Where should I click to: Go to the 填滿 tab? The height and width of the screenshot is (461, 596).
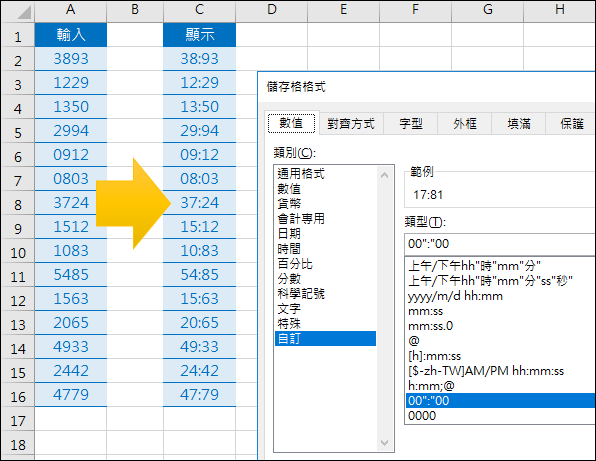pyautogui.click(x=518, y=124)
